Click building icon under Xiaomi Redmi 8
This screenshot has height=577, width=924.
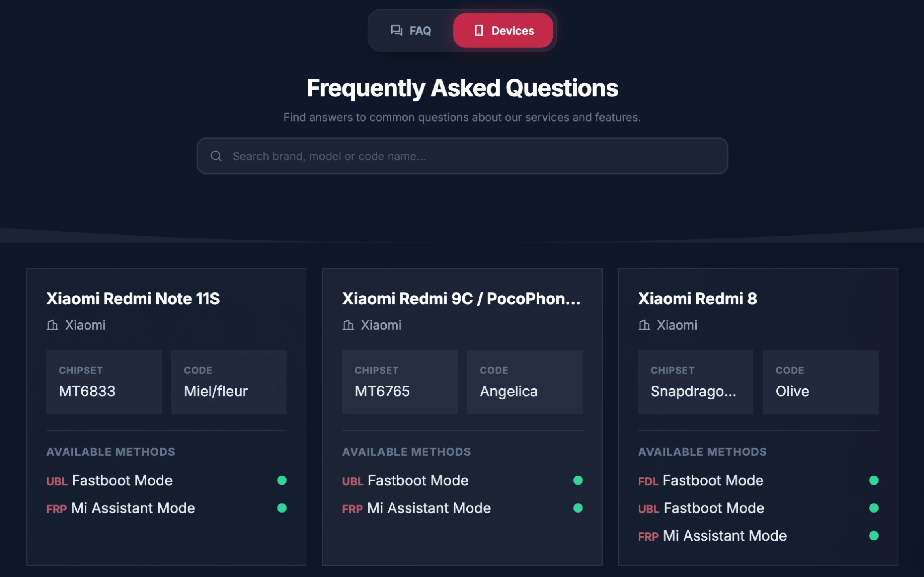click(644, 325)
